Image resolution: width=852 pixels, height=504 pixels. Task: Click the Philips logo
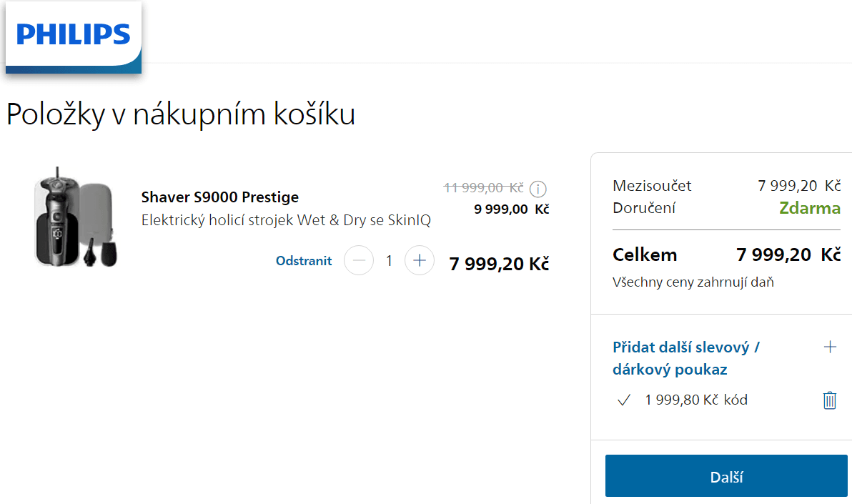pos(73,35)
